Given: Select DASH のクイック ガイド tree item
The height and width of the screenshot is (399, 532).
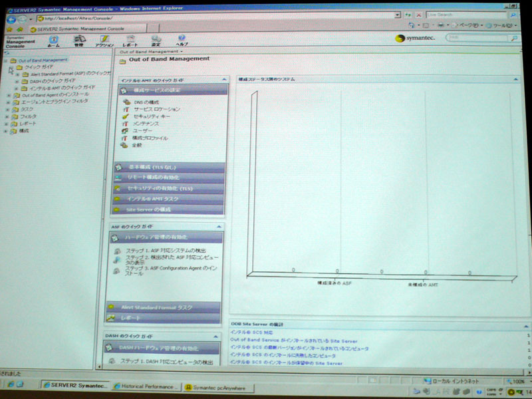Looking at the screenshot, I should point(53,81).
